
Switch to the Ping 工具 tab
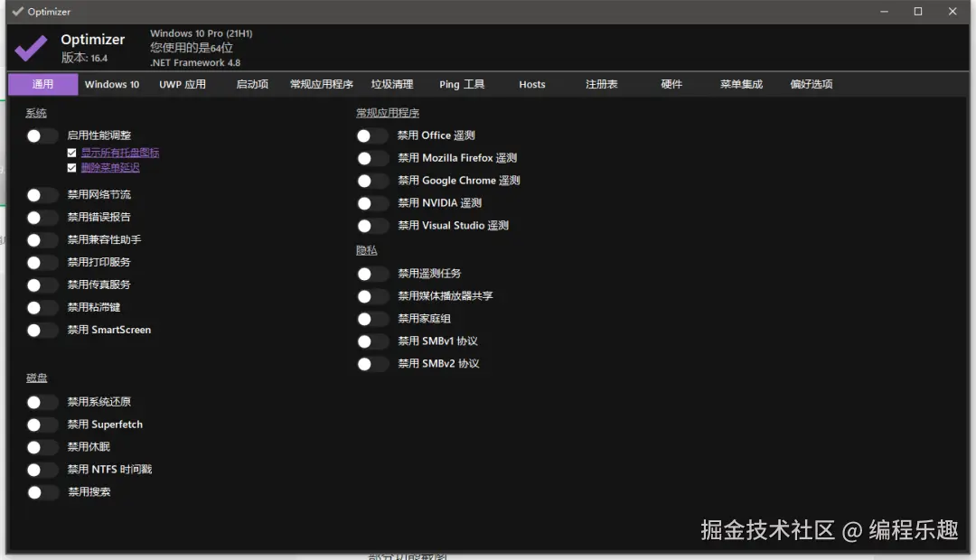point(462,84)
